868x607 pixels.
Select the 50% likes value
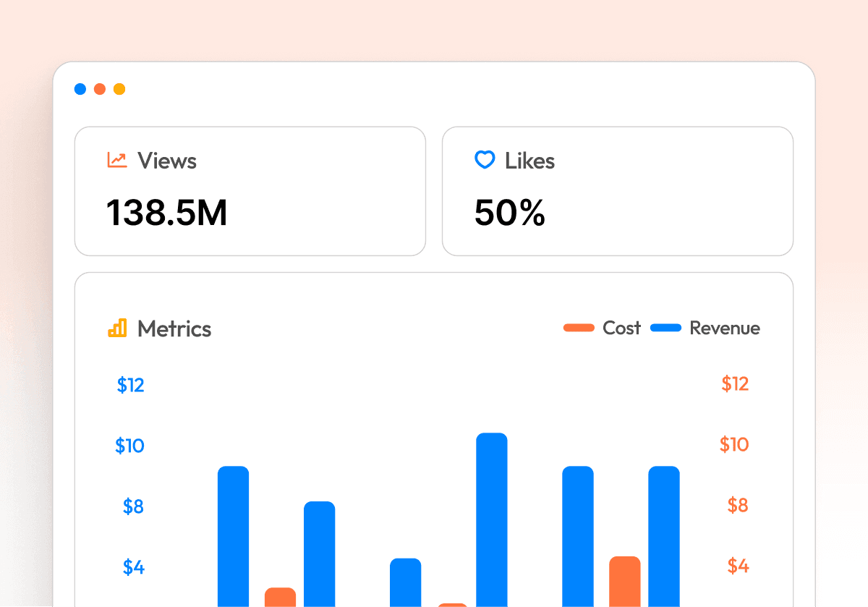pyautogui.click(x=509, y=213)
